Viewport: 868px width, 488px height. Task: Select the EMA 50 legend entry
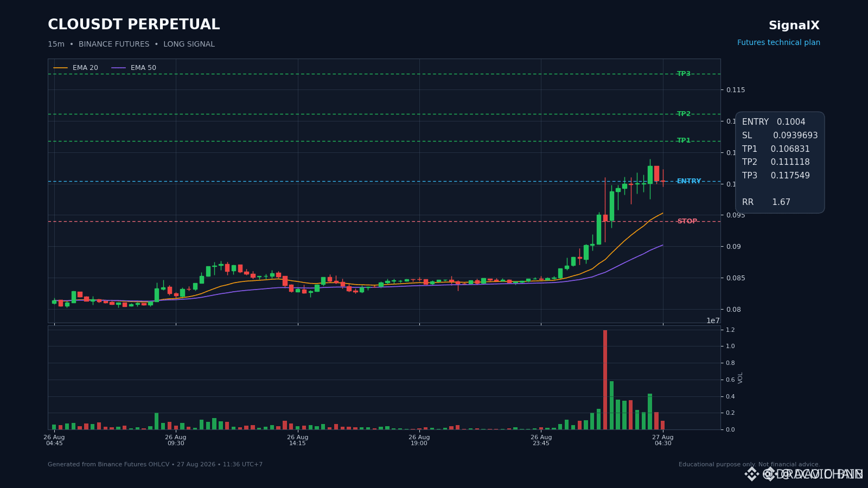(134, 68)
